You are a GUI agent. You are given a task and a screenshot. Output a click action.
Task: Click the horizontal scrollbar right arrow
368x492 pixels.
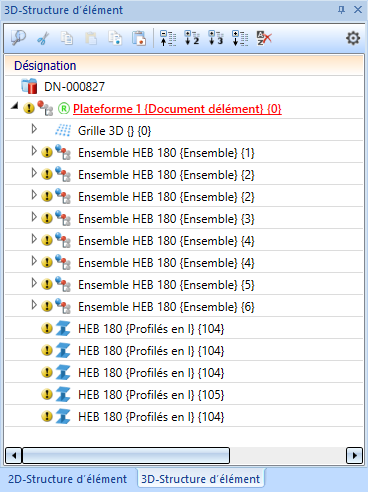point(355,455)
